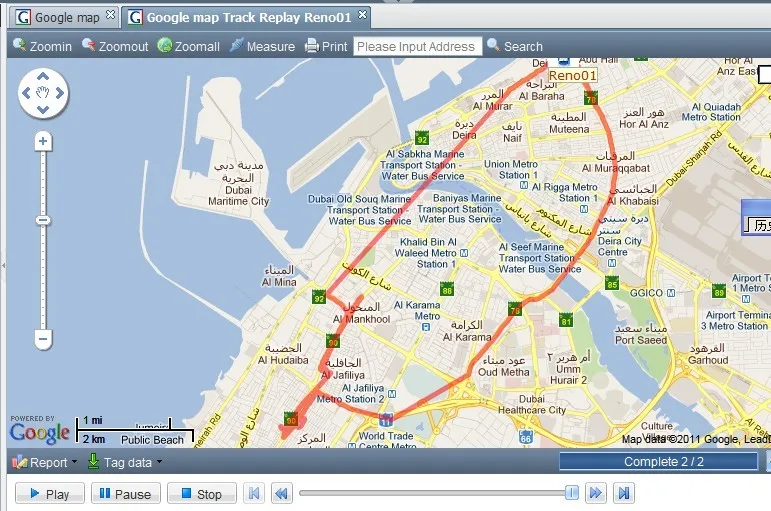This screenshot has width=771, height=511.
Task: Click the Google logo on the map
Action: 39,433
